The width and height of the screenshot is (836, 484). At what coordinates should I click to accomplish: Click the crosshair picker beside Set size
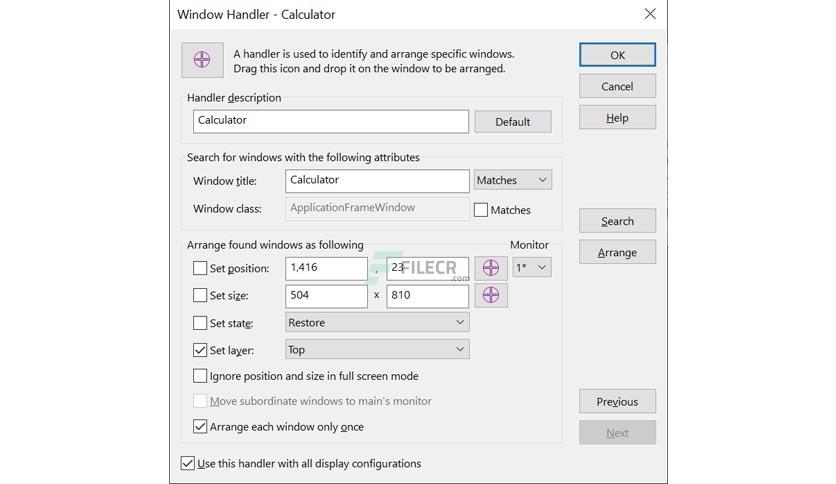coord(491,295)
